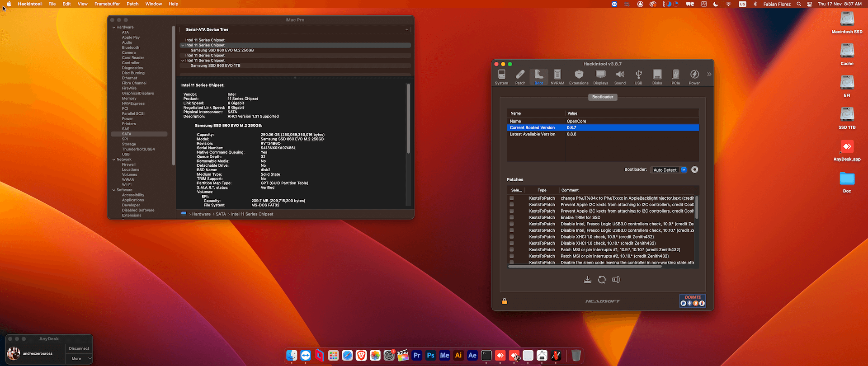868x366 pixels.
Task: Select Graphics/Displays in sidebar
Action: pyautogui.click(x=138, y=94)
